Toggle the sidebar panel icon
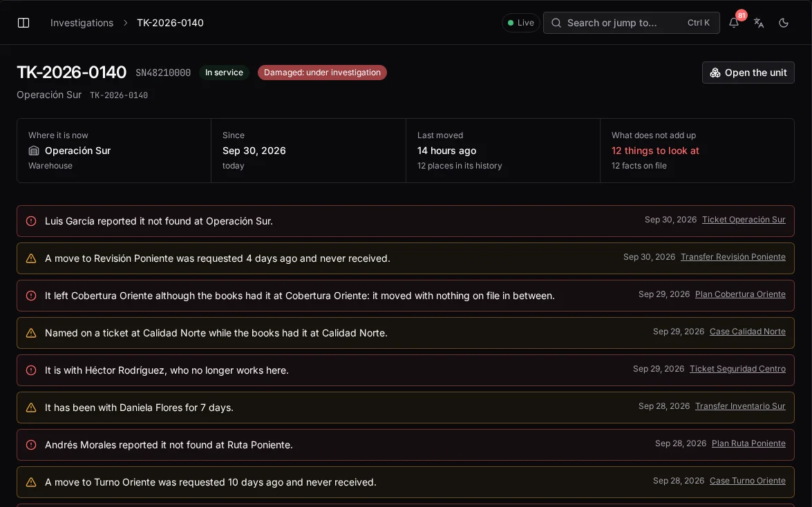Image resolution: width=812 pixels, height=507 pixels. point(23,23)
